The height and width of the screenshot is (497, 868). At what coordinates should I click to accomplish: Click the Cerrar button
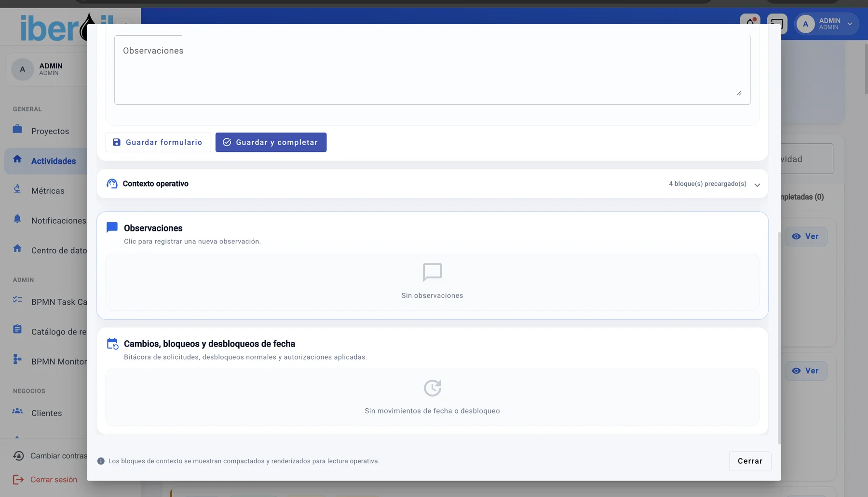pyautogui.click(x=750, y=461)
